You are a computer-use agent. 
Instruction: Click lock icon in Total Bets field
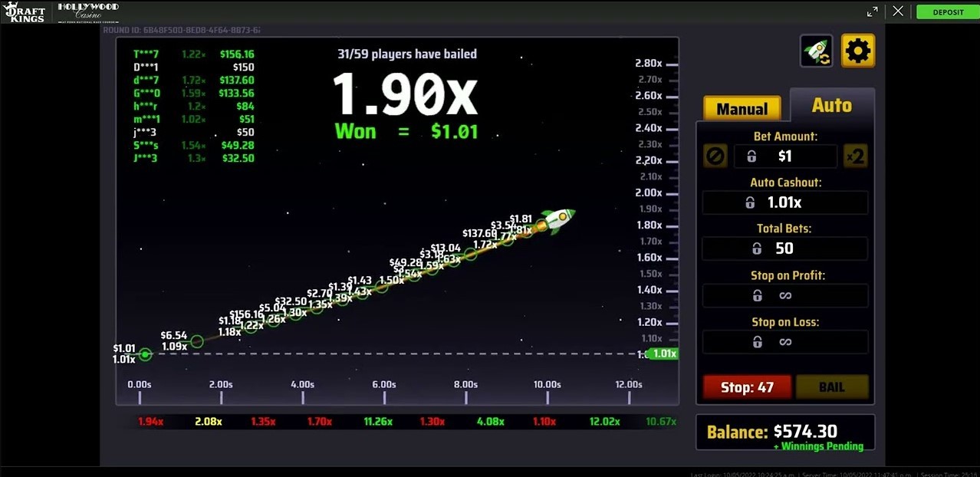757,248
